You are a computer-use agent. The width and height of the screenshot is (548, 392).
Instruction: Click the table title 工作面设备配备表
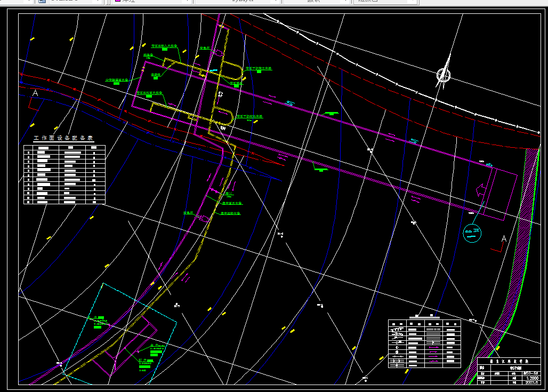coord(63,138)
